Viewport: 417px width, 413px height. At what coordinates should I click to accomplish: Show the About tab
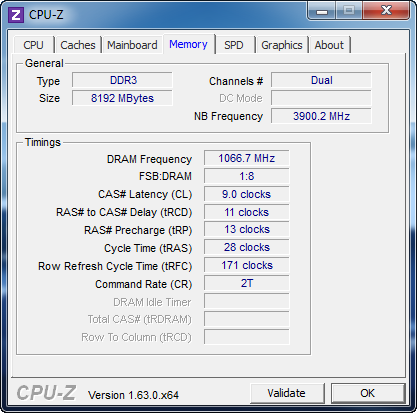tap(329, 45)
